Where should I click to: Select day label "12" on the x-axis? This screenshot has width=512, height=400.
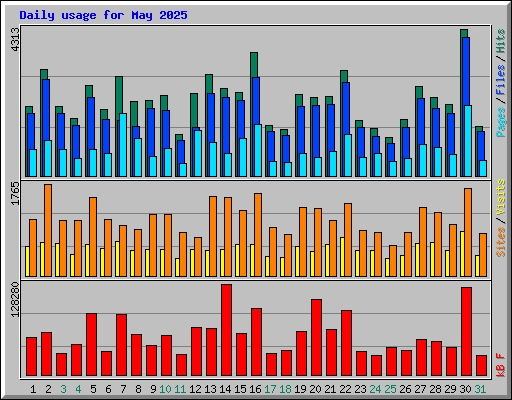click(x=195, y=389)
